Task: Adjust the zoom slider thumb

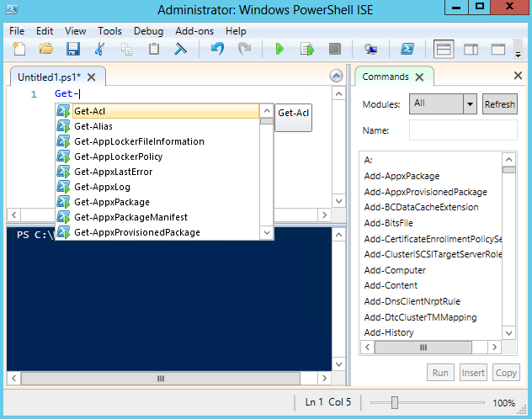Action: tap(395, 403)
